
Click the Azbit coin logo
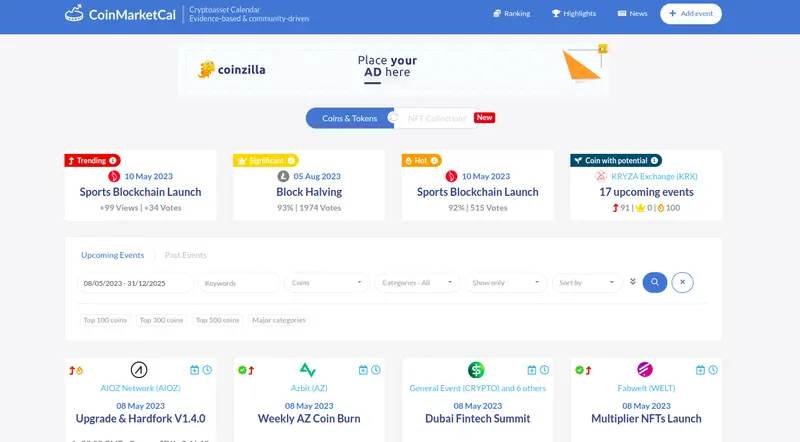[308, 370]
